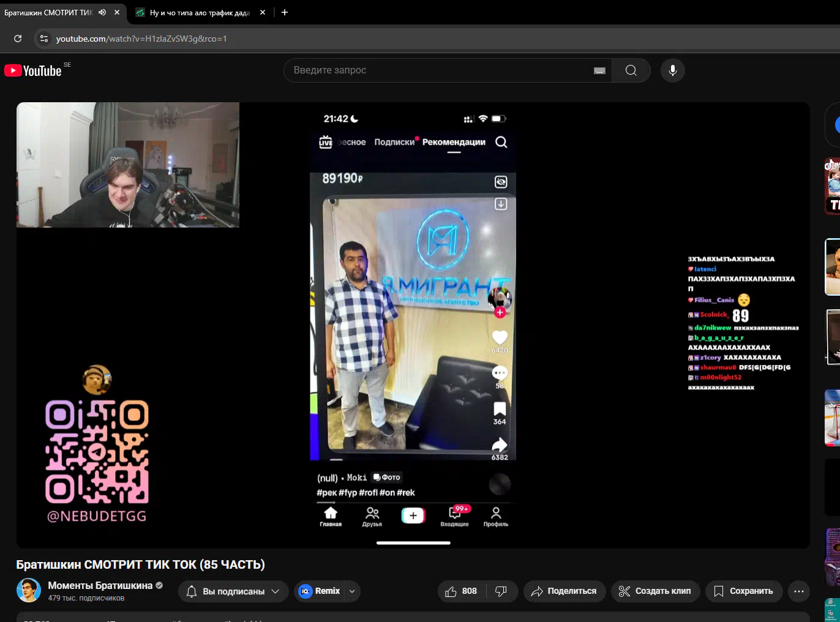Click the 89190₽ amount text
The width and height of the screenshot is (840, 622).
click(342, 178)
